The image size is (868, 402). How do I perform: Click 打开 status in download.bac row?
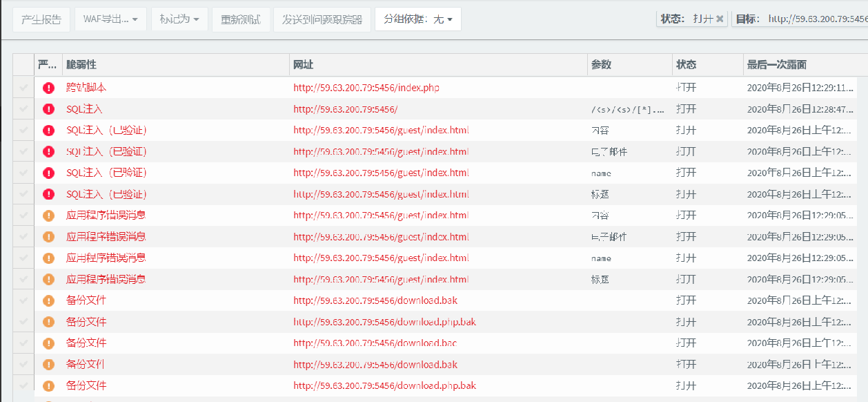[686, 343]
